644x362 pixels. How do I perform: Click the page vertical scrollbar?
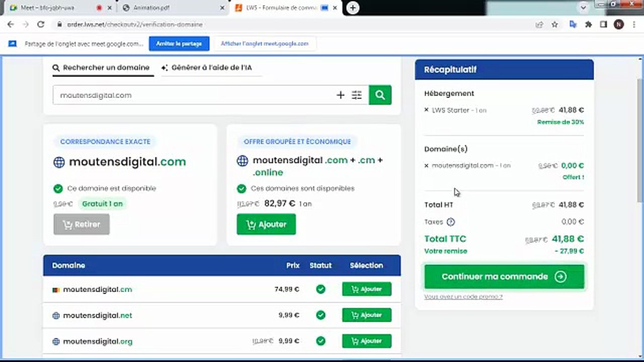coord(640,140)
